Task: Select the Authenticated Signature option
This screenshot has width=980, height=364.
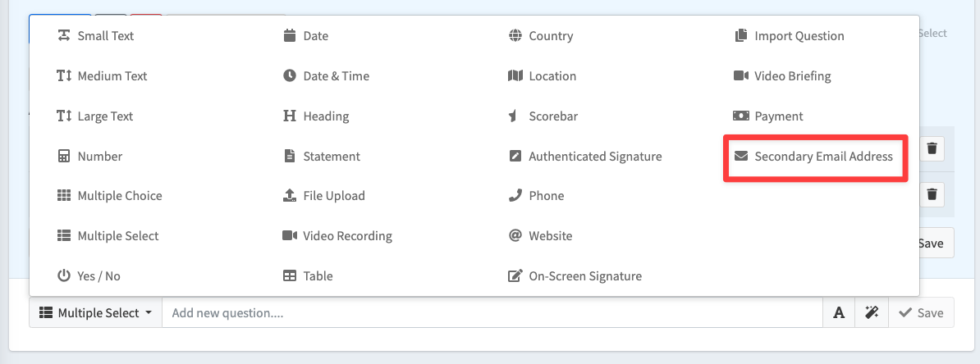Action: pyautogui.click(x=585, y=156)
